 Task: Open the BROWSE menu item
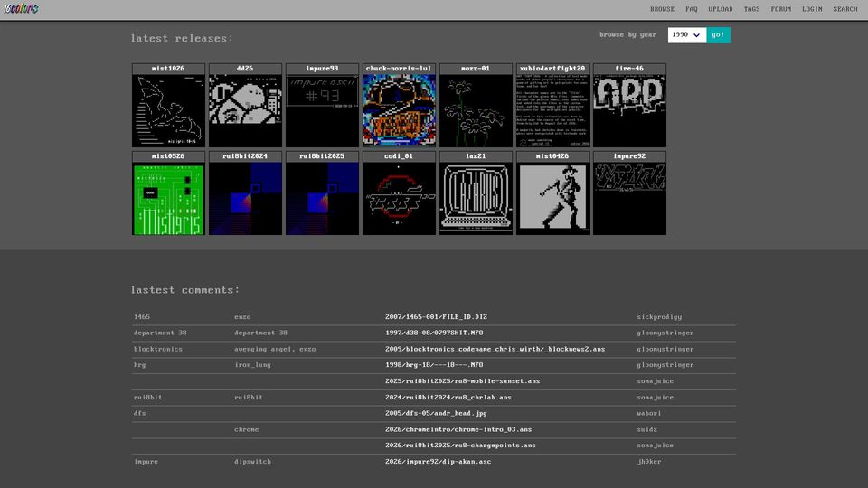pyautogui.click(x=662, y=9)
